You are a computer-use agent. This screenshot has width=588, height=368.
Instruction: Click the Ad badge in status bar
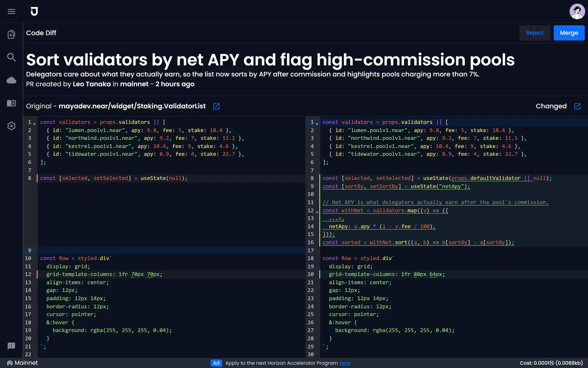coord(216,363)
